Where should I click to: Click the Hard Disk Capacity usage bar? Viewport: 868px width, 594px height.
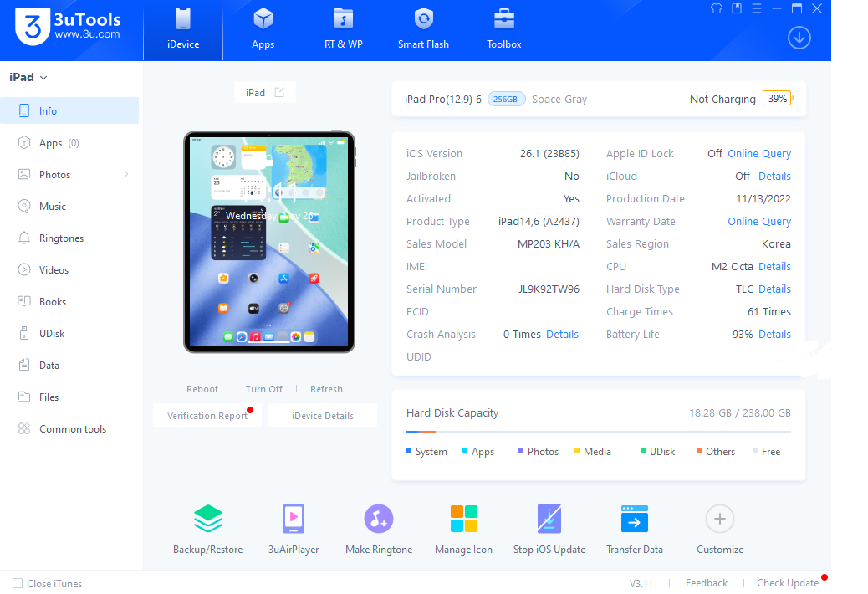[x=598, y=432]
